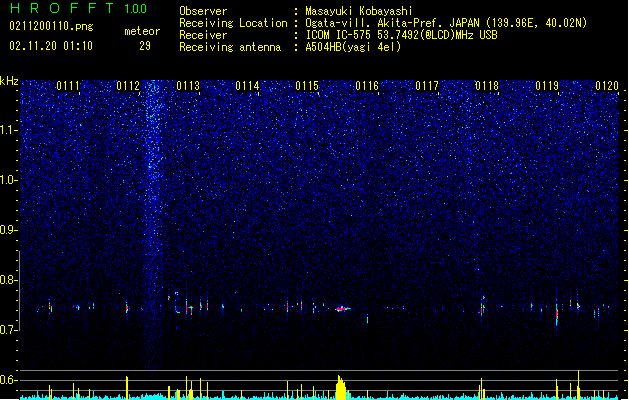
Task: Click the 0113 time marker
Action: click(x=188, y=86)
